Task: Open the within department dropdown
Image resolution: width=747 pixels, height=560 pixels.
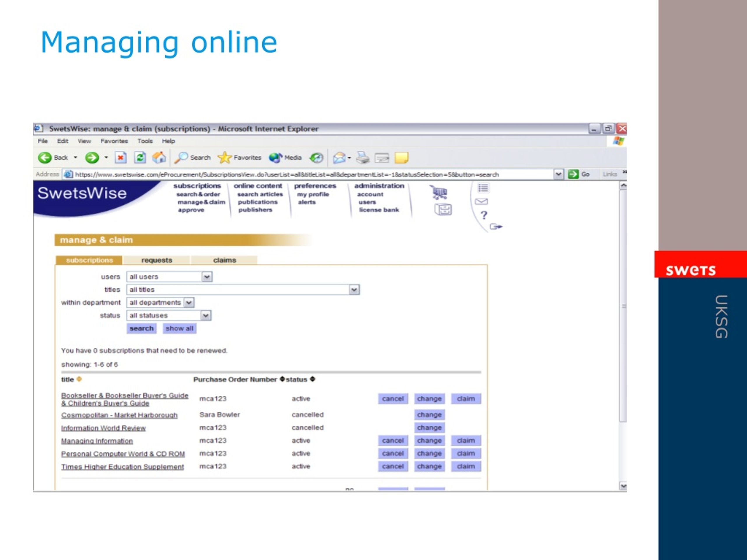Action: point(160,302)
